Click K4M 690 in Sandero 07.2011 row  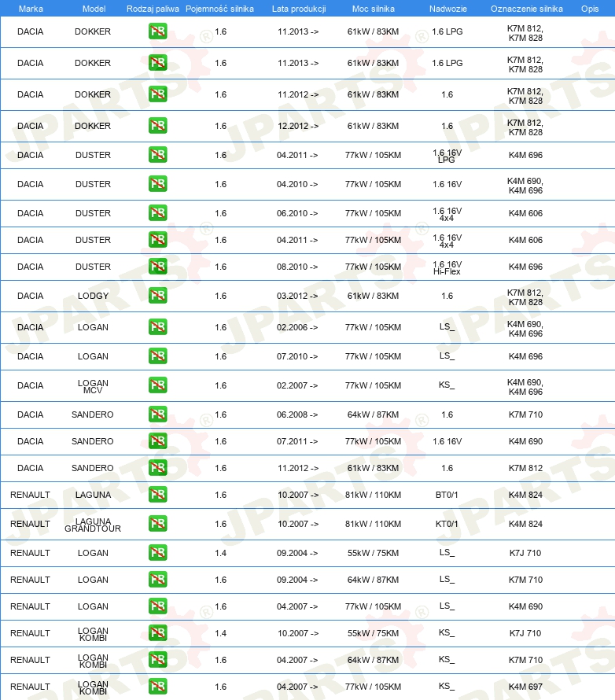(525, 441)
